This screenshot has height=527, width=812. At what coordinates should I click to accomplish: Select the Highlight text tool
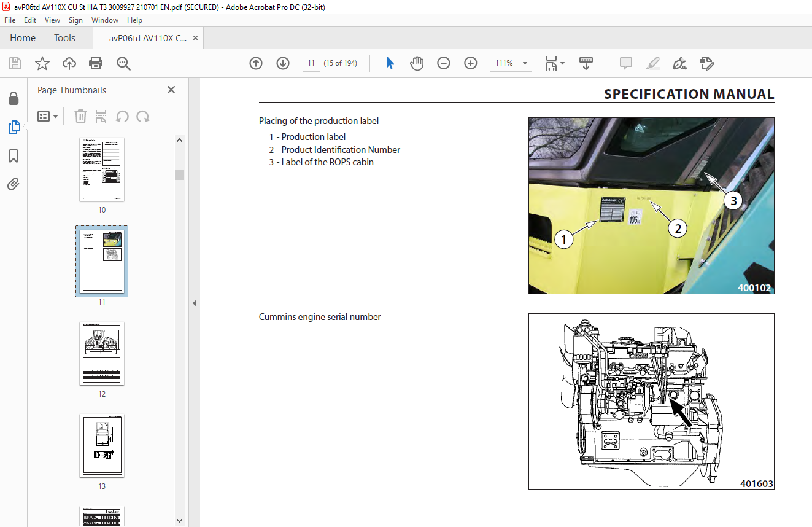(x=653, y=63)
